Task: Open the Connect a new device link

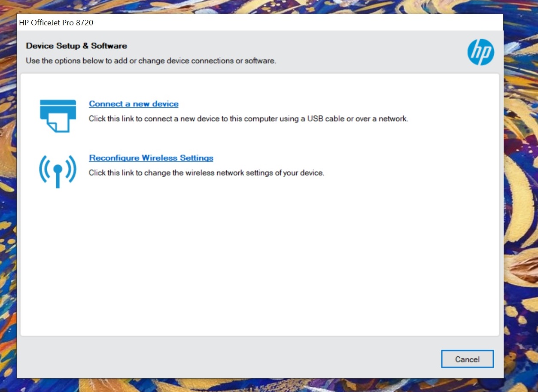Action: [x=134, y=103]
